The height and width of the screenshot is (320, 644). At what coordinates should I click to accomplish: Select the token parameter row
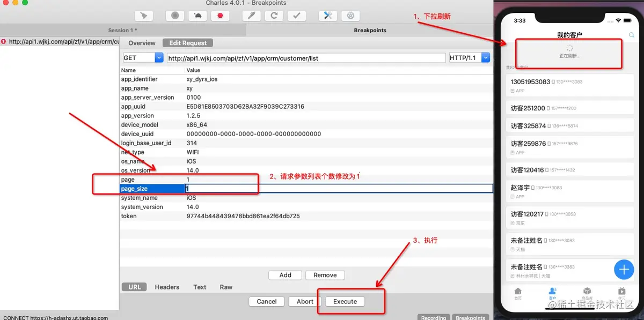tap(306, 216)
